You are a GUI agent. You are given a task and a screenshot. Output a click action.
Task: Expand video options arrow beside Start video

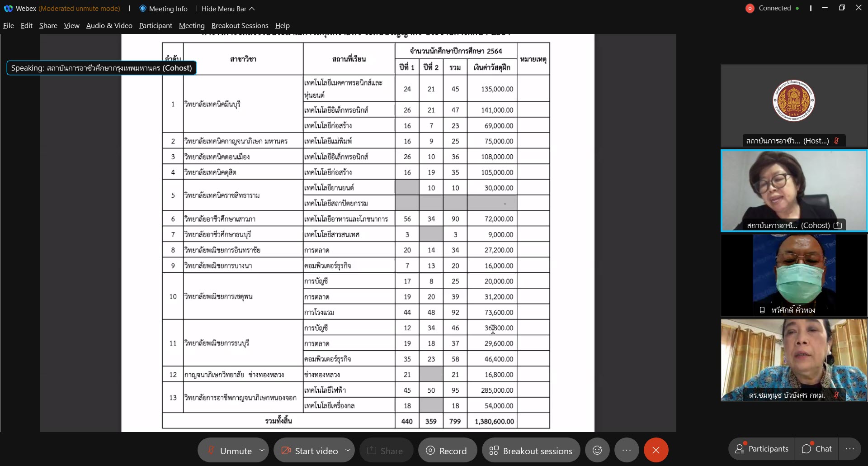pos(348,450)
